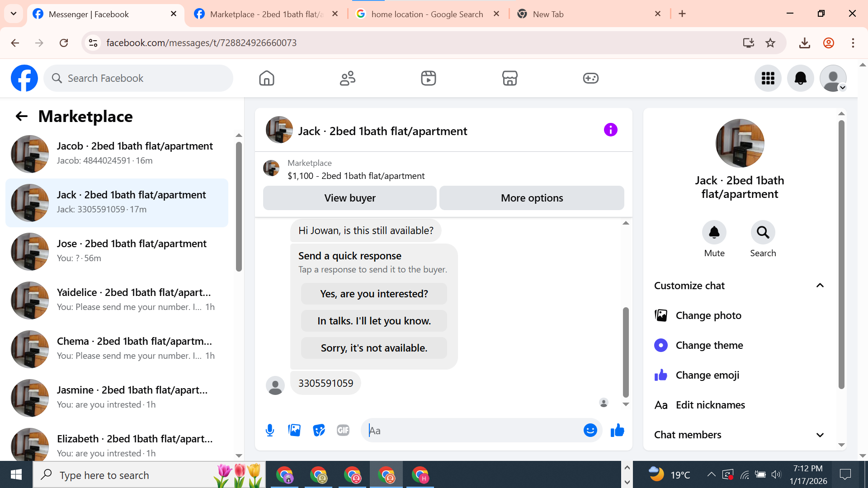
Task: Collapse the Customize chat section
Action: point(820,286)
